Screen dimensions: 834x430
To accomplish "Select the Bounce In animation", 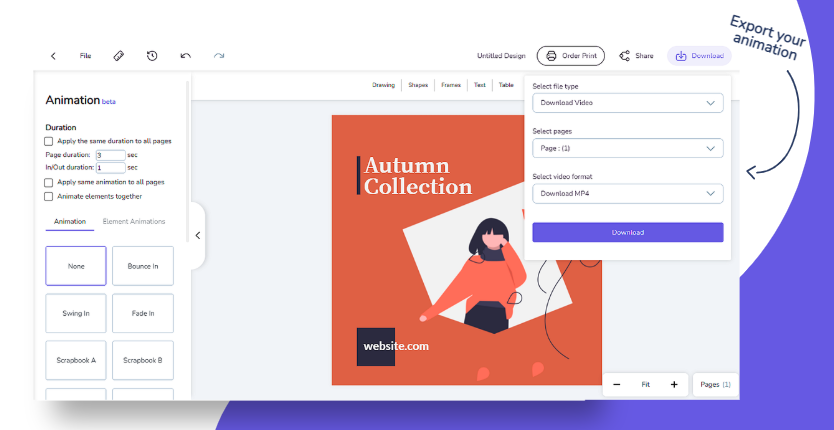I will 143,266.
